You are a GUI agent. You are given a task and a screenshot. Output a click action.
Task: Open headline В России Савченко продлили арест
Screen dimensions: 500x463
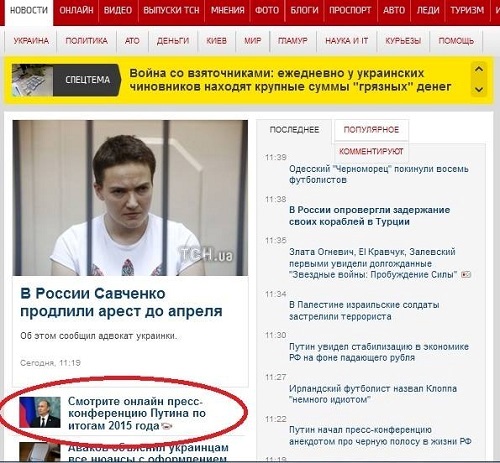pyautogui.click(x=121, y=302)
